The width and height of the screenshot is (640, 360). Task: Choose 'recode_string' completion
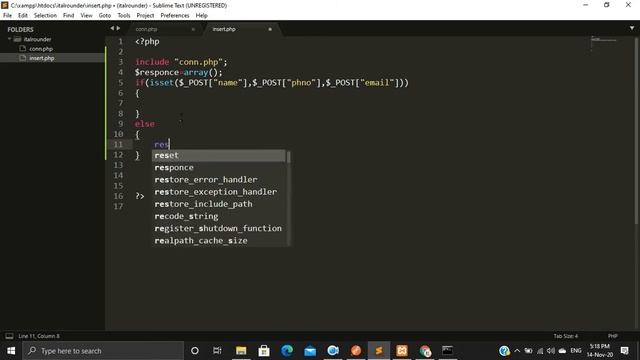tap(219, 216)
